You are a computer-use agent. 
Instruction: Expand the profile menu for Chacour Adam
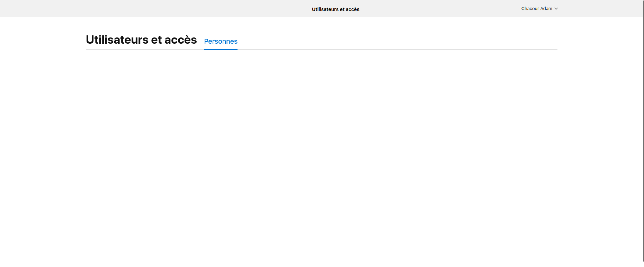539,9
